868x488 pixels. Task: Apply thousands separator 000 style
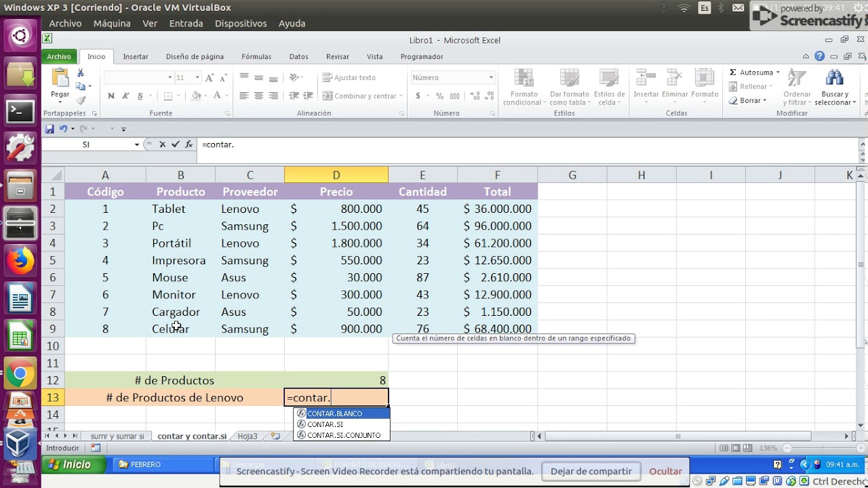point(454,96)
